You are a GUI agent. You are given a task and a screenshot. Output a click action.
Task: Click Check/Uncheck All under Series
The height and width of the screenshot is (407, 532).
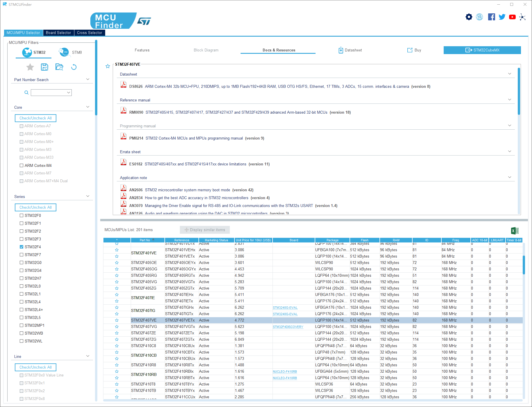click(x=35, y=208)
